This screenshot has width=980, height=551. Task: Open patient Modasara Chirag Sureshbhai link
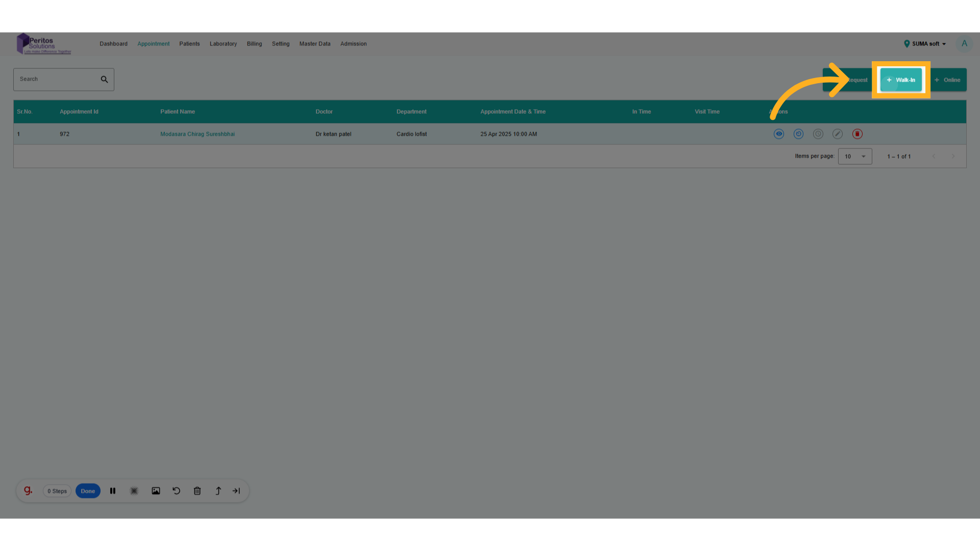(198, 134)
